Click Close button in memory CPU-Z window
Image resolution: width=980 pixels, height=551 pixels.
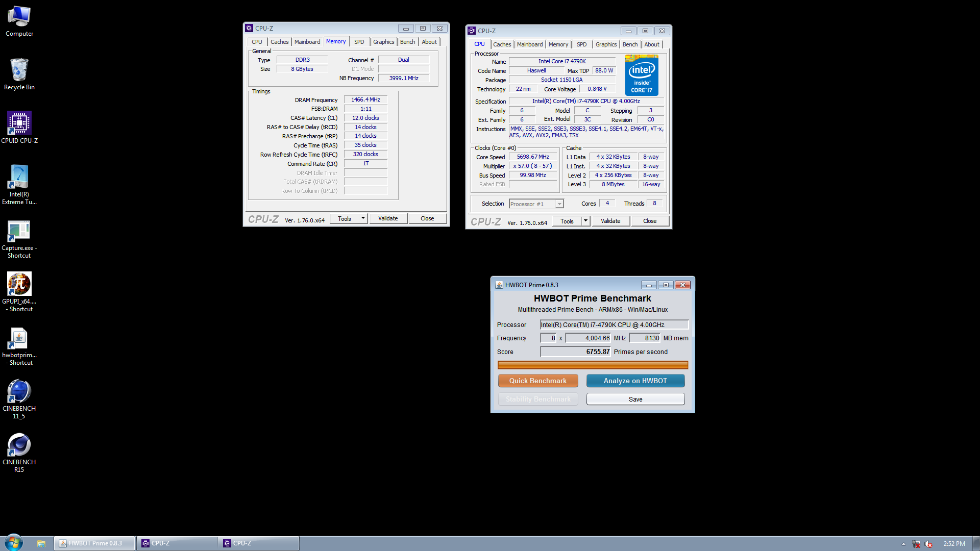pyautogui.click(x=427, y=218)
